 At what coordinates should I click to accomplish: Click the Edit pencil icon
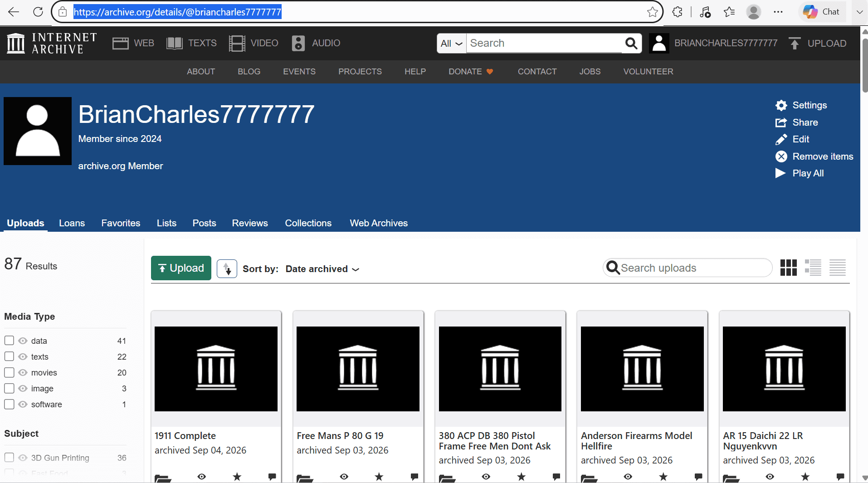pos(781,139)
